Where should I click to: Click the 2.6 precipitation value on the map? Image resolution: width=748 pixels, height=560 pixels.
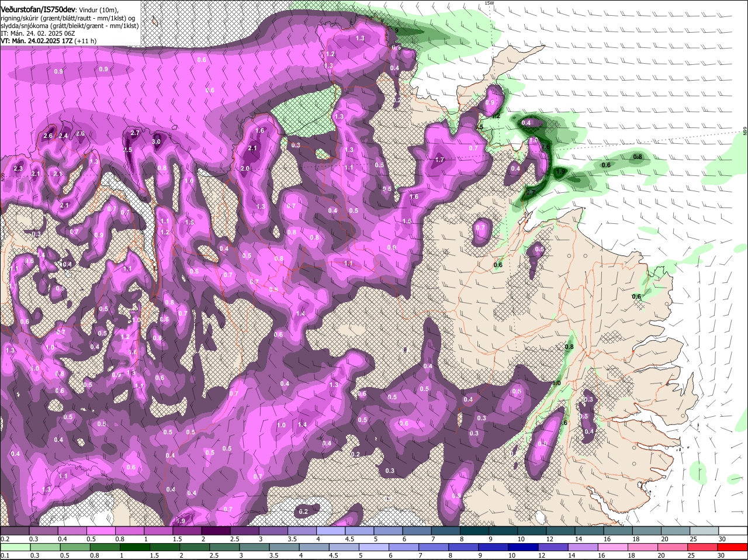coord(48,136)
